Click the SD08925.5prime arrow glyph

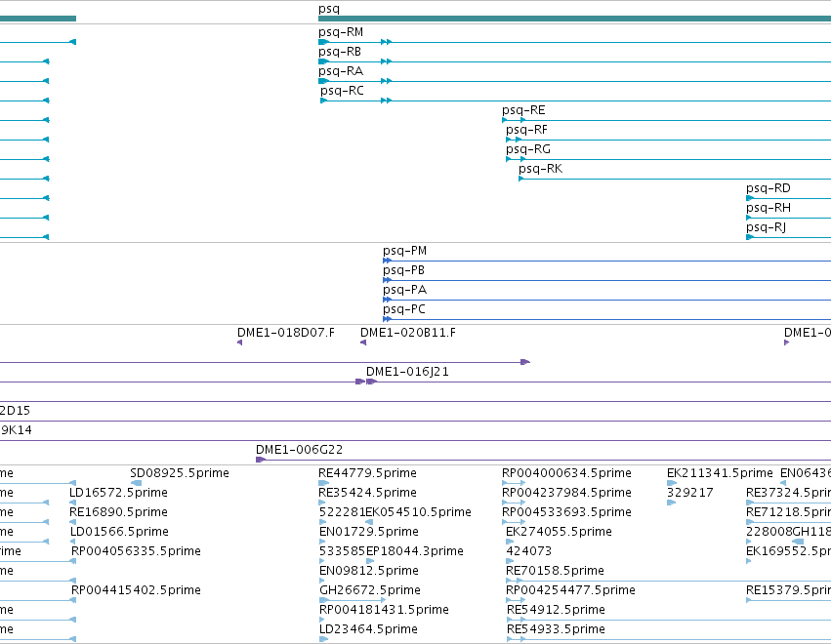[136, 483]
